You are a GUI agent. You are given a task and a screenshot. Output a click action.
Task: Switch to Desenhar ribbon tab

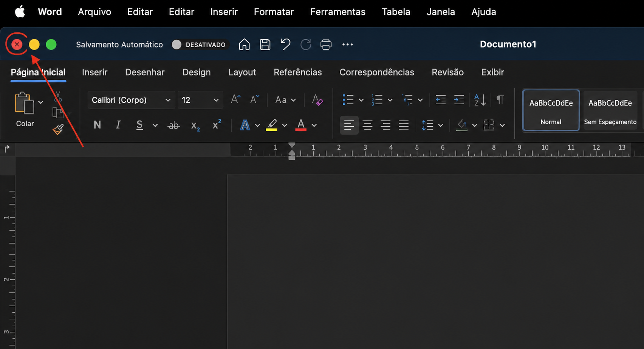(145, 72)
